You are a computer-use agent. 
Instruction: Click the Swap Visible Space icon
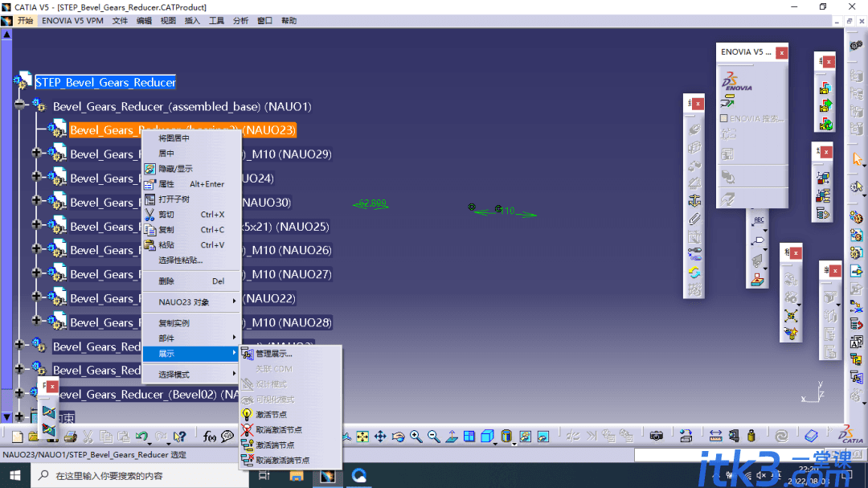coord(543,437)
